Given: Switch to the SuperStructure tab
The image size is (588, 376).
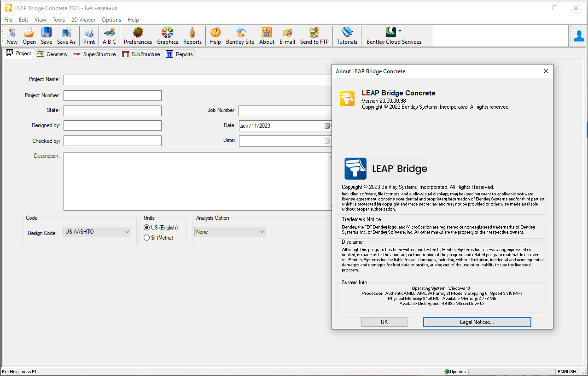Looking at the screenshot, I should point(94,54).
